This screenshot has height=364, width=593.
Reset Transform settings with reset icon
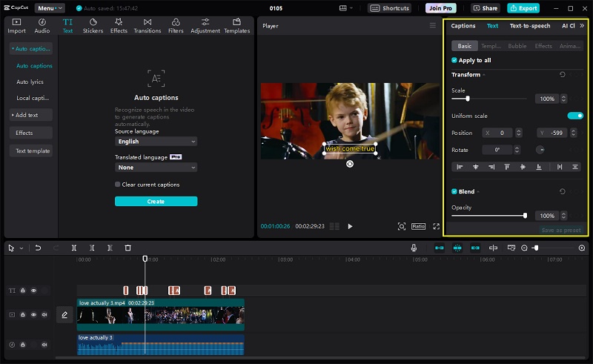pos(563,75)
